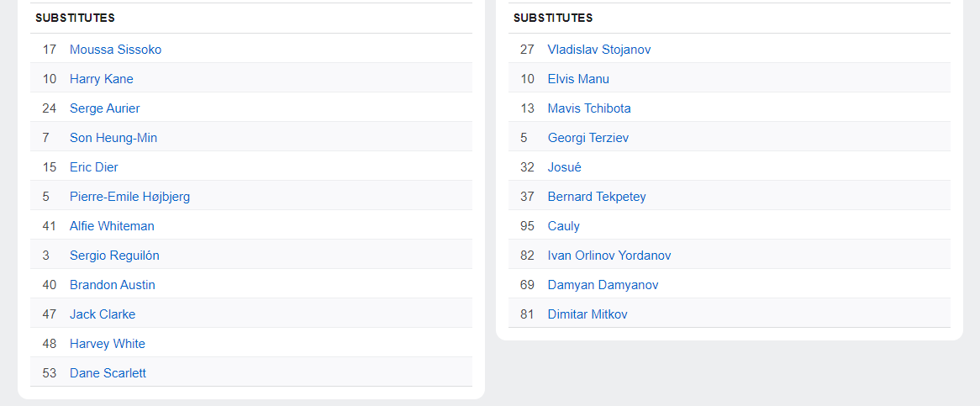Click on Georgi Terziev's name
The image size is (980, 406).
[x=587, y=138]
